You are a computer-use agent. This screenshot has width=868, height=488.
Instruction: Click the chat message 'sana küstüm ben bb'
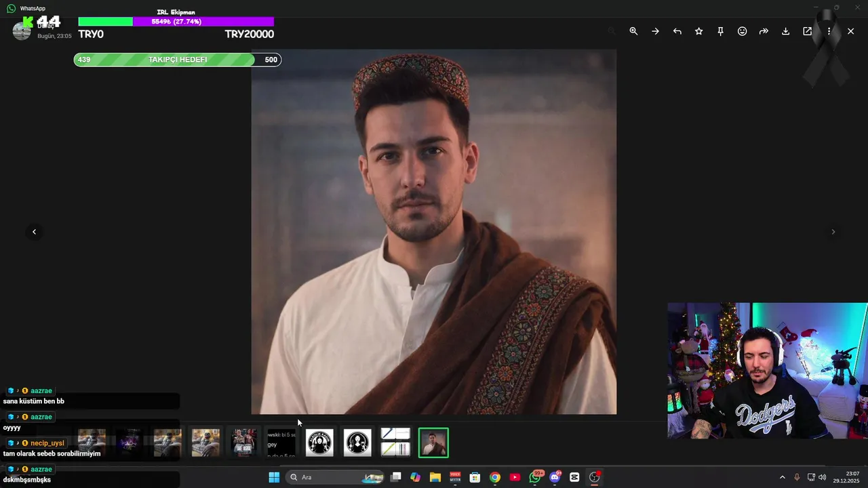tap(34, 401)
